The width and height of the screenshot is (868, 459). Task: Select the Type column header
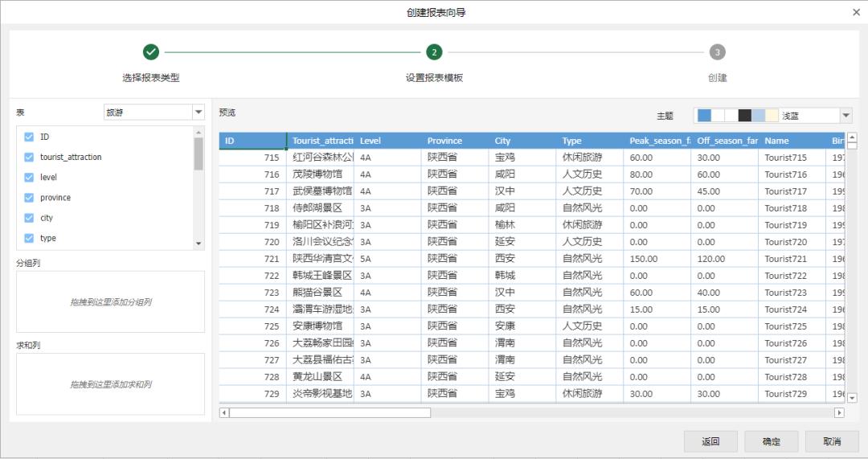tap(590, 141)
